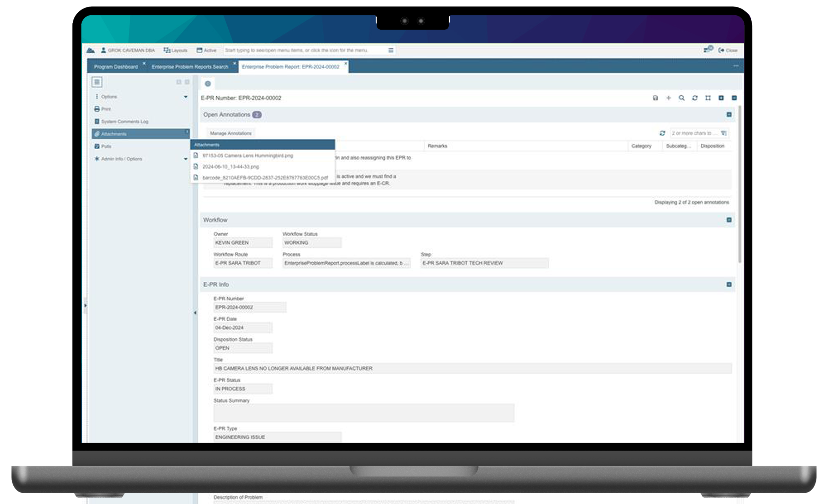
Task: Click the notifications icon beside Close
Action: coord(707,50)
